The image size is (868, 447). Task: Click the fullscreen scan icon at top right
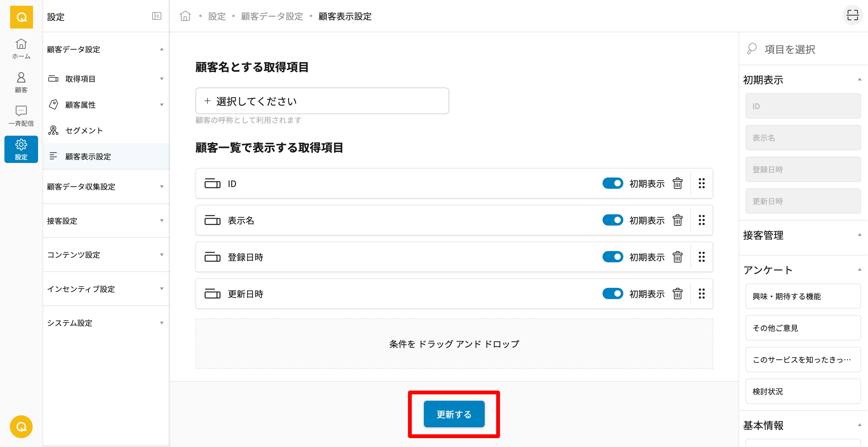pyautogui.click(x=852, y=15)
